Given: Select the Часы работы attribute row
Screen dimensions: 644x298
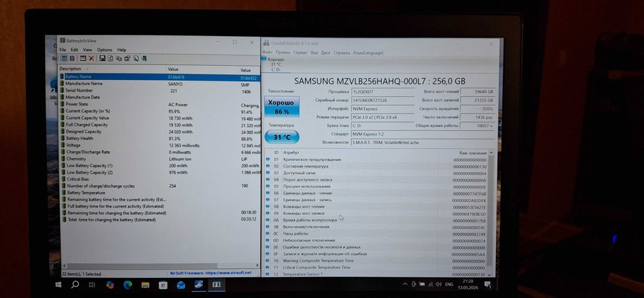Looking at the screenshot, I should click(376, 233).
